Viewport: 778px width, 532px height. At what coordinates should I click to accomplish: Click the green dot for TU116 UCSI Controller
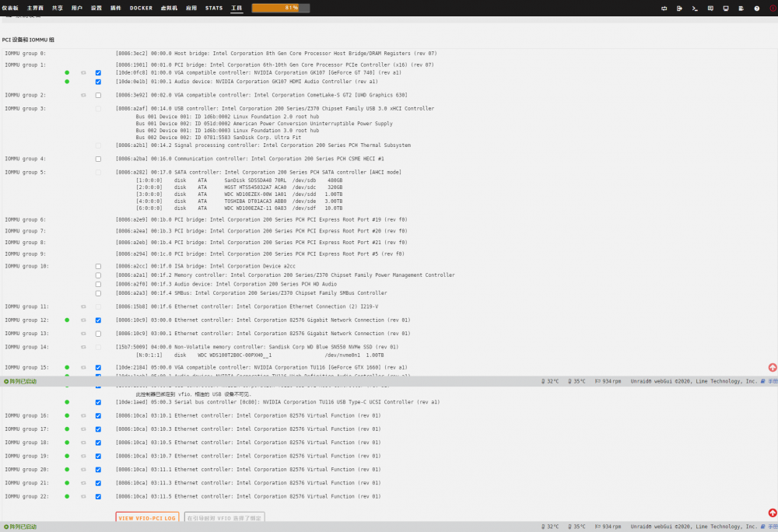pyautogui.click(x=67, y=402)
